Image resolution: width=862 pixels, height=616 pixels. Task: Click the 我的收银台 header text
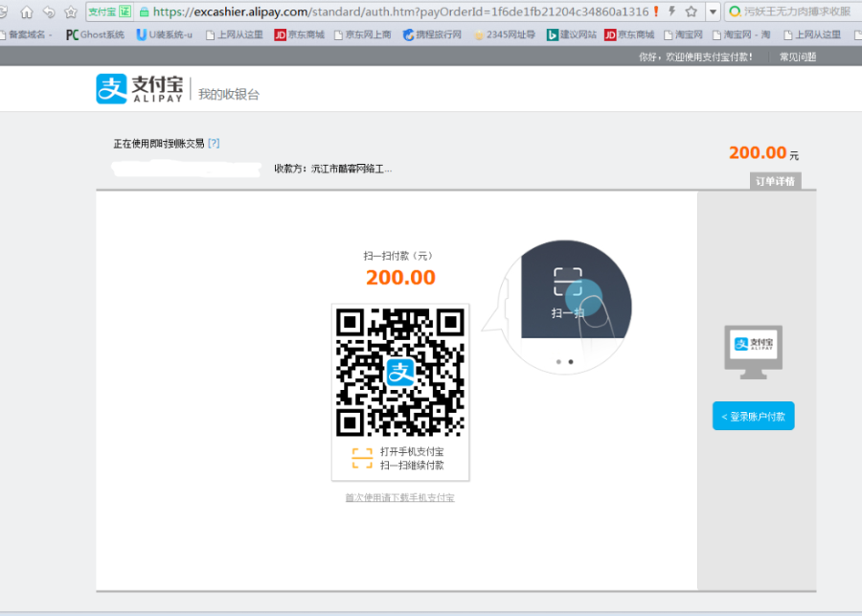point(229,94)
